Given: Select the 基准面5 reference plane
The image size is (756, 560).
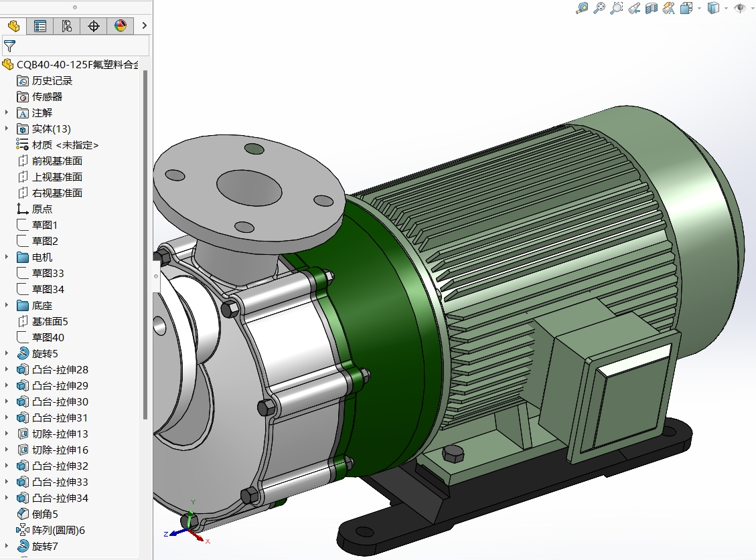Looking at the screenshot, I should pyautogui.click(x=42, y=321).
